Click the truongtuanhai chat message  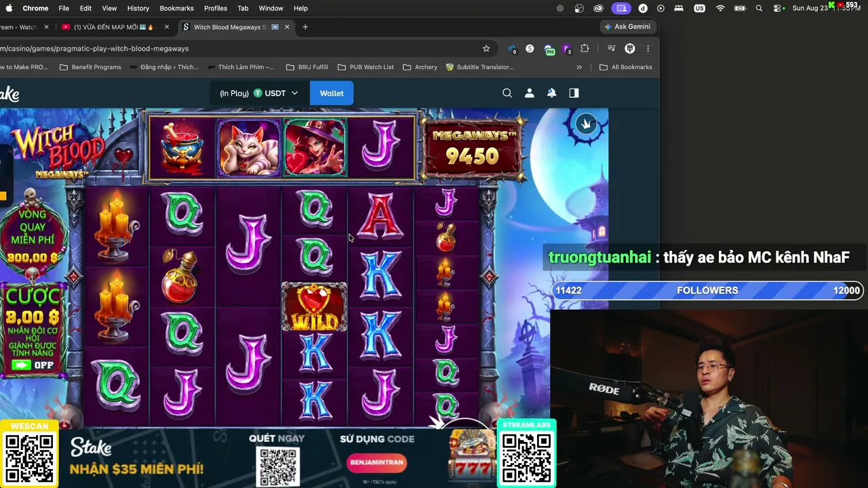[699, 258]
